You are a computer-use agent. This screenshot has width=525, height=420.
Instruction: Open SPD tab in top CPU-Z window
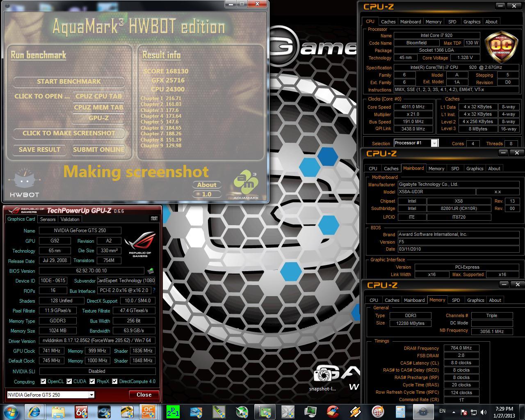(x=452, y=22)
